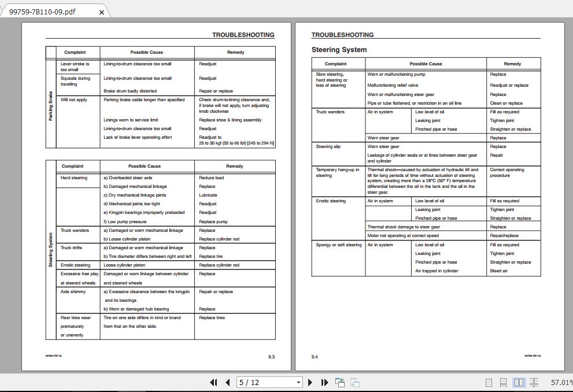Click 'Parking Brake' vertical label
Viewport: 573px width, 392px height.
point(50,106)
